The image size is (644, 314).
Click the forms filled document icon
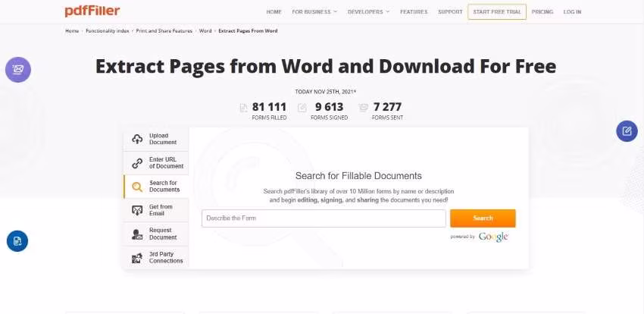point(243,108)
